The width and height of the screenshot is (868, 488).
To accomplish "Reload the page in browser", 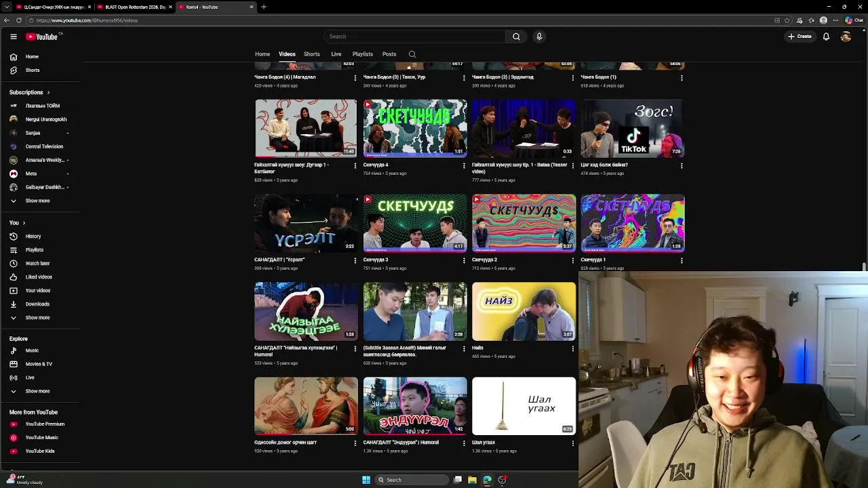I will coord(18,20).
